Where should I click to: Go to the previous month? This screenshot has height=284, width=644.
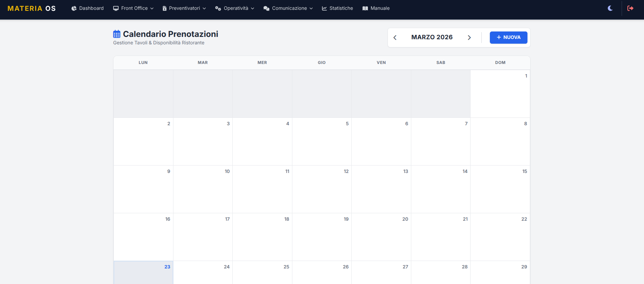pos(395,38)
